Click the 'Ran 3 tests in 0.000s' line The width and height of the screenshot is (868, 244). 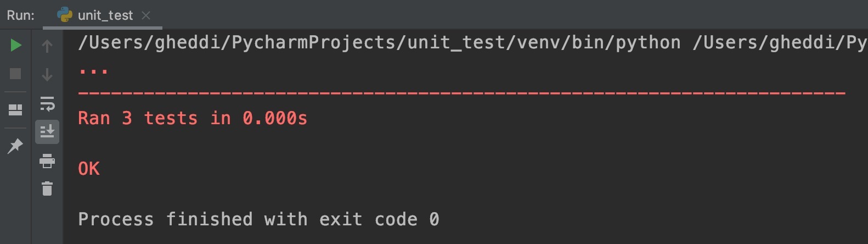pos(193,118)
